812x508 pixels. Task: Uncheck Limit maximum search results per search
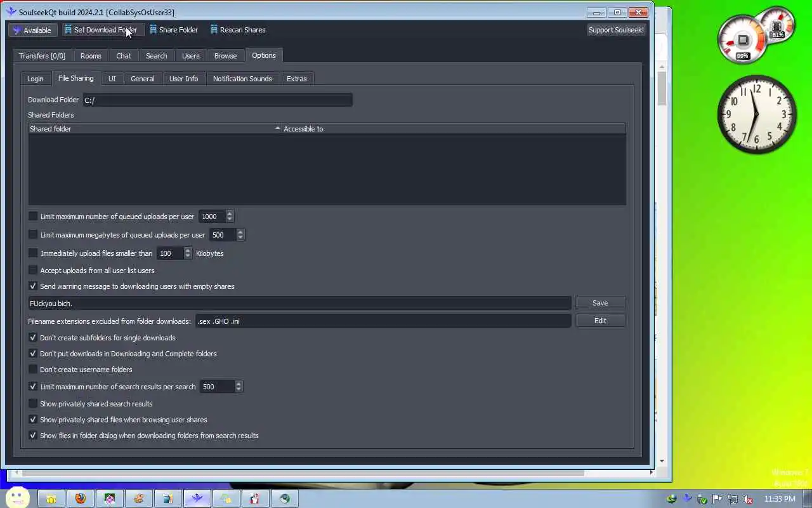pyautogui.click(x=33, y=387)
